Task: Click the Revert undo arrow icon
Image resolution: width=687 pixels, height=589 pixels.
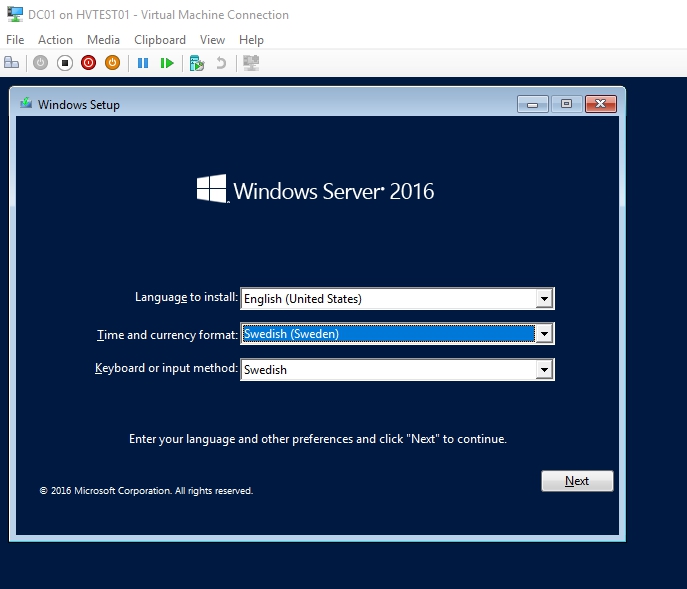Action: point(221,63)
